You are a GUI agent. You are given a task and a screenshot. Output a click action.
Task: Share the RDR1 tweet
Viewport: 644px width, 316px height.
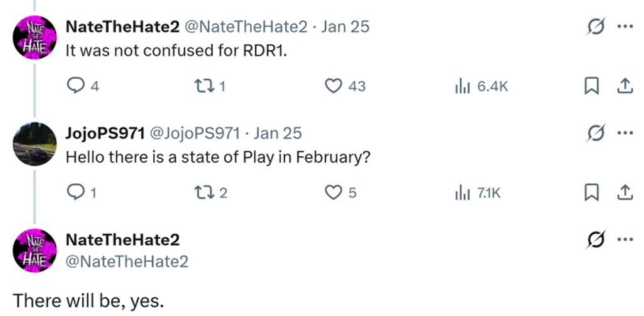[625, 87]
